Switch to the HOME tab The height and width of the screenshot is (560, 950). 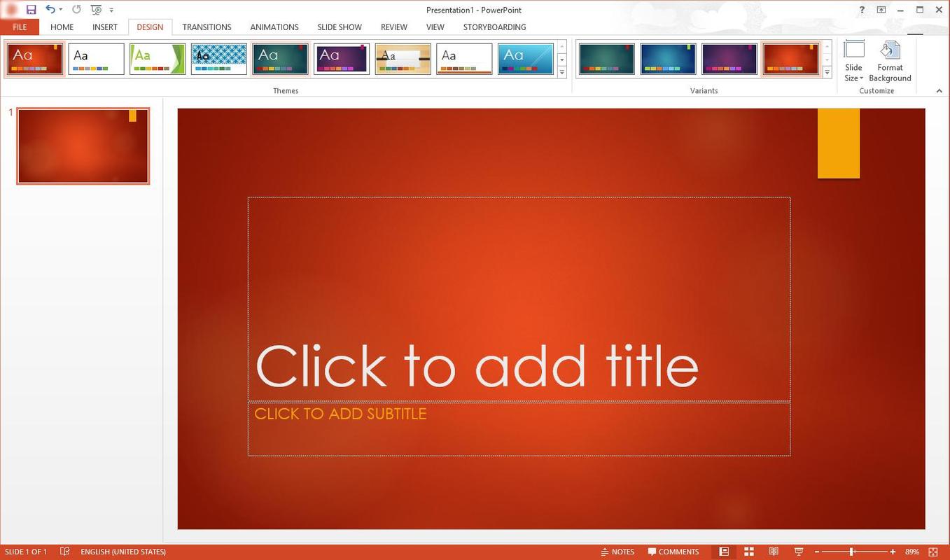pyautogui.click(x=62, y=27)
